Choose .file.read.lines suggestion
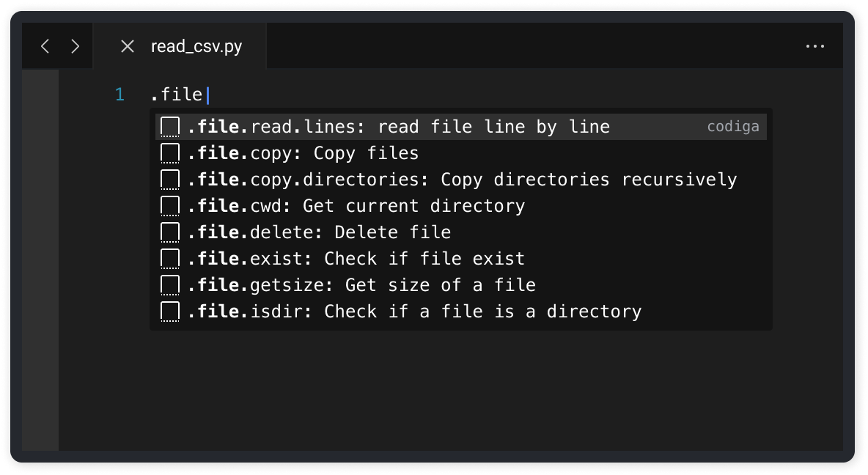Image resolution: width=868 pixels, height=475 pixels. (x=461, y=127)
